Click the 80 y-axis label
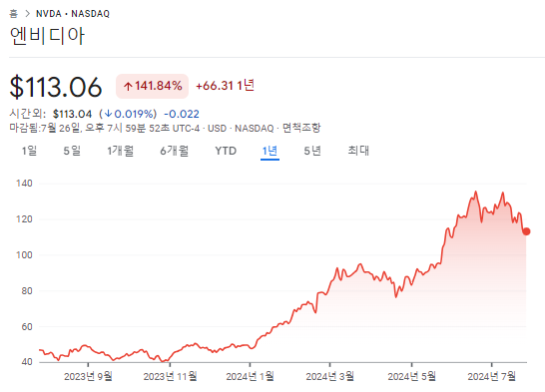This screenshot has height=392, width=545. point(27,291)
